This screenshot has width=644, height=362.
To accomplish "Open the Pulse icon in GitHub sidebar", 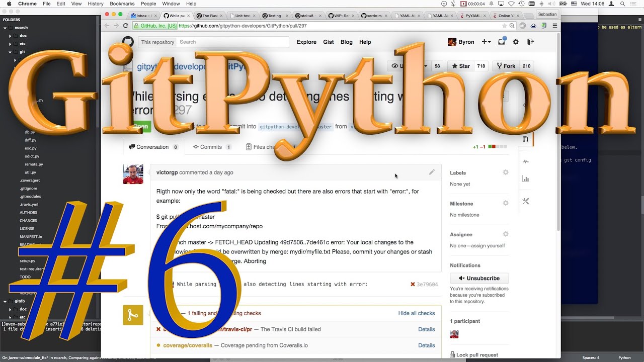I will point(526,161).
